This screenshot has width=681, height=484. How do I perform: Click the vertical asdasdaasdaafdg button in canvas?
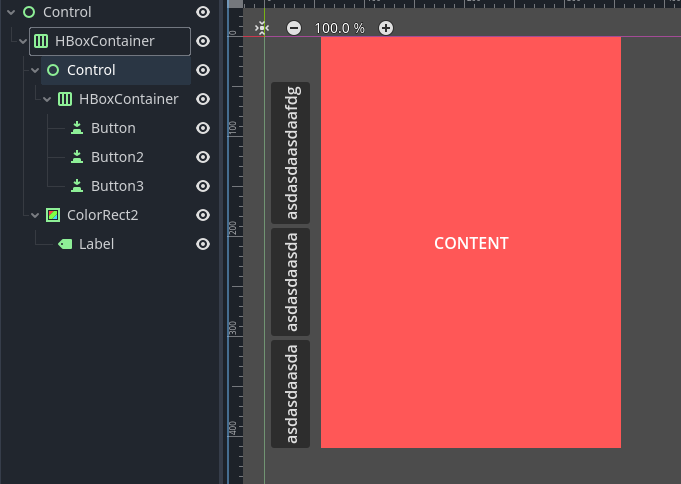tap(291, 152)
